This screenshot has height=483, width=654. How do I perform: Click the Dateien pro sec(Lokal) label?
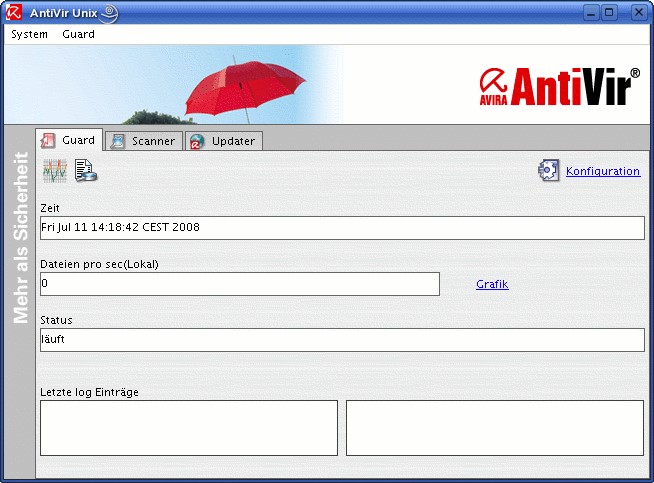(99, 264)
